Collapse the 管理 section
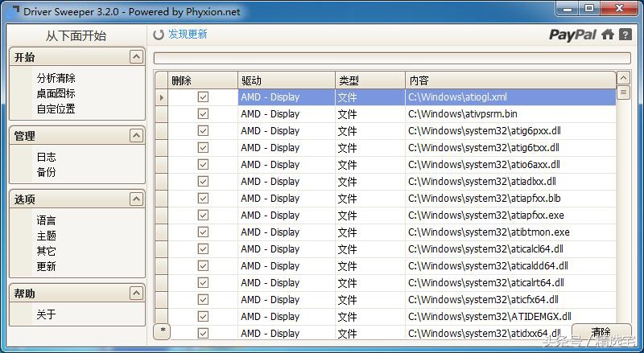The height and width of the screenshot is (353, 644). 136,135
